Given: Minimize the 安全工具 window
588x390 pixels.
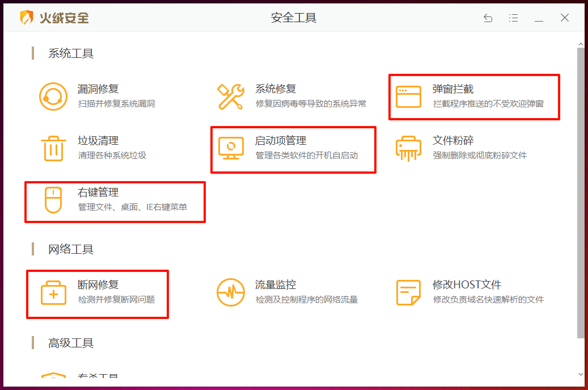Looking at the screenshot, I should (x=539, y=18).
